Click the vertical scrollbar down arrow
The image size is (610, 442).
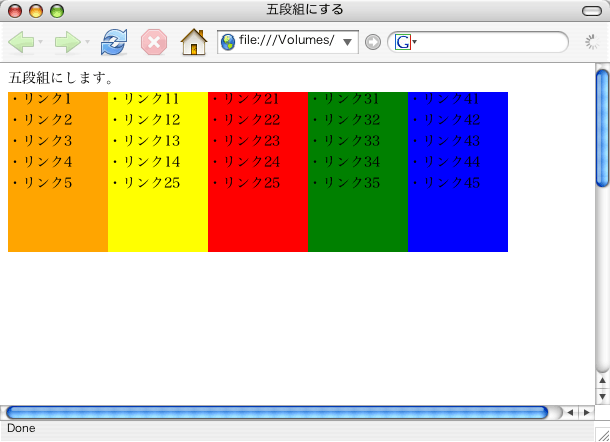coord(602,396)
